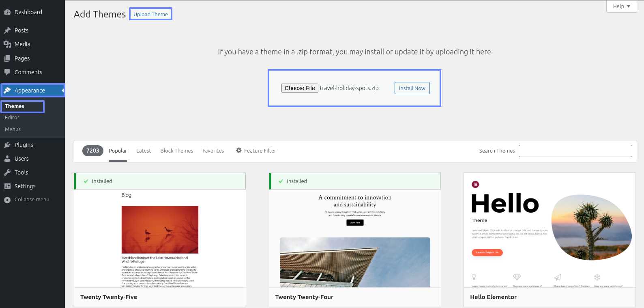This screenshot has height=308, width=644.
Task: Click the Users person icon
Action: pos(7,159)
